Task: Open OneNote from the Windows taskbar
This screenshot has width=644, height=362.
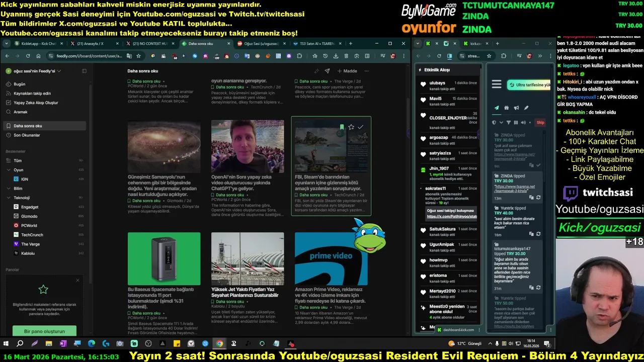Action: [x=63, y=344]
